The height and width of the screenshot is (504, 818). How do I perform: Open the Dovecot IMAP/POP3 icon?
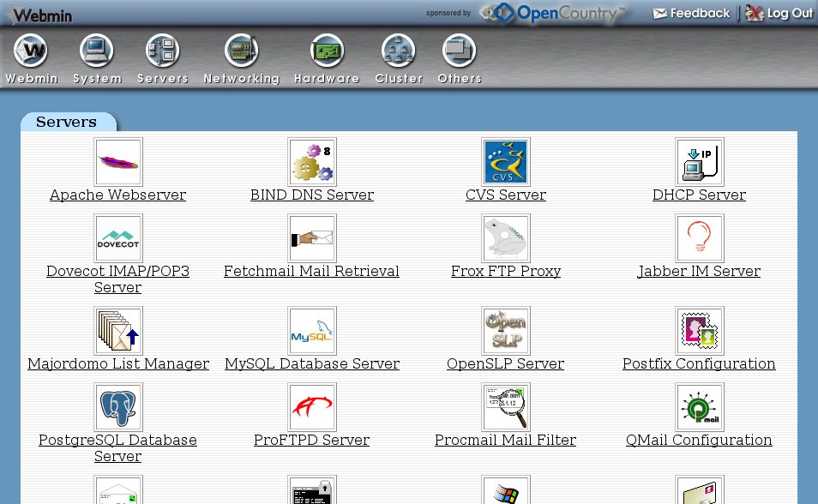coord(118,238)
